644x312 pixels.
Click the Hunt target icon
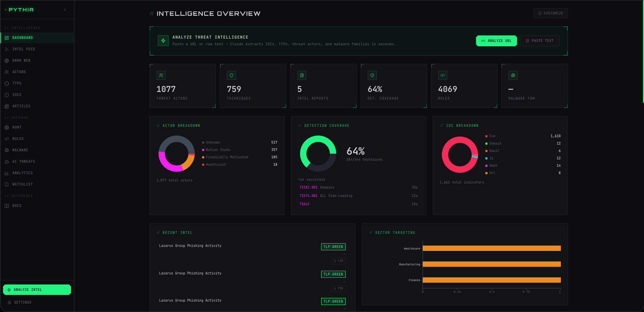tap(7, 127)
